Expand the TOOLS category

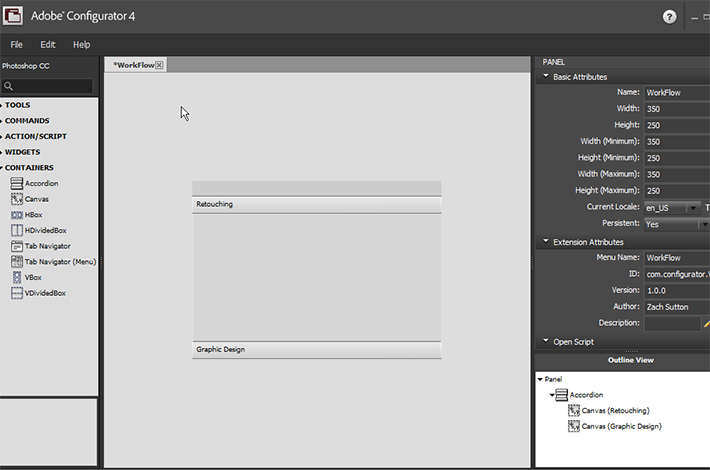pyautogui.click(x=17, y=105)
